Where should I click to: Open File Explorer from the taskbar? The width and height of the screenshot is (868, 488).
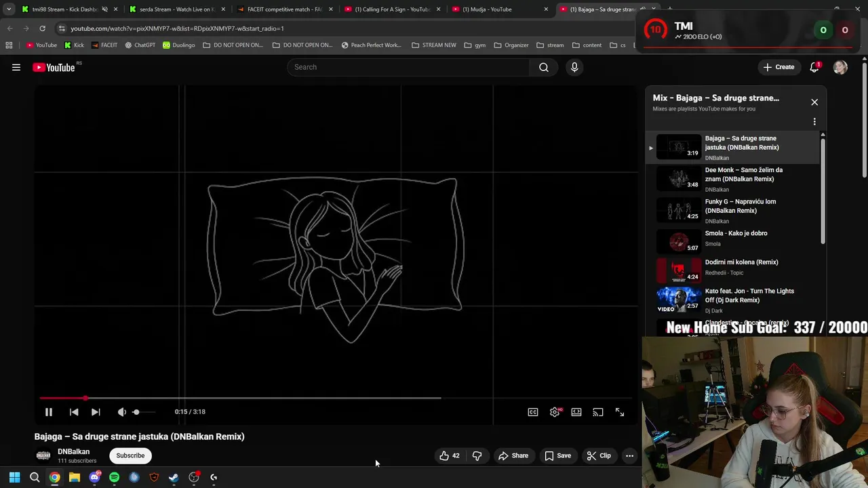pyautogui.click(x=75, y=477)
